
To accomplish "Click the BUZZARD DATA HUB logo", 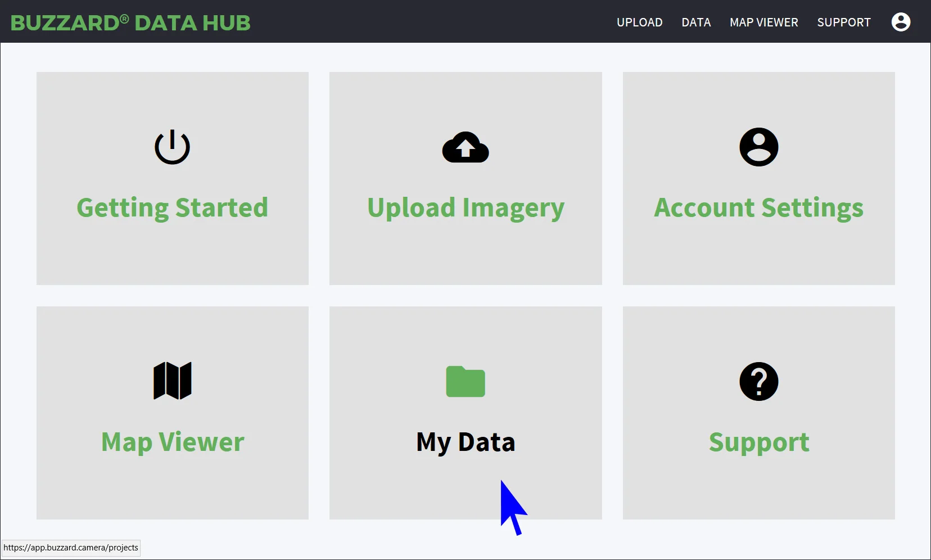I will coord(130,22).
